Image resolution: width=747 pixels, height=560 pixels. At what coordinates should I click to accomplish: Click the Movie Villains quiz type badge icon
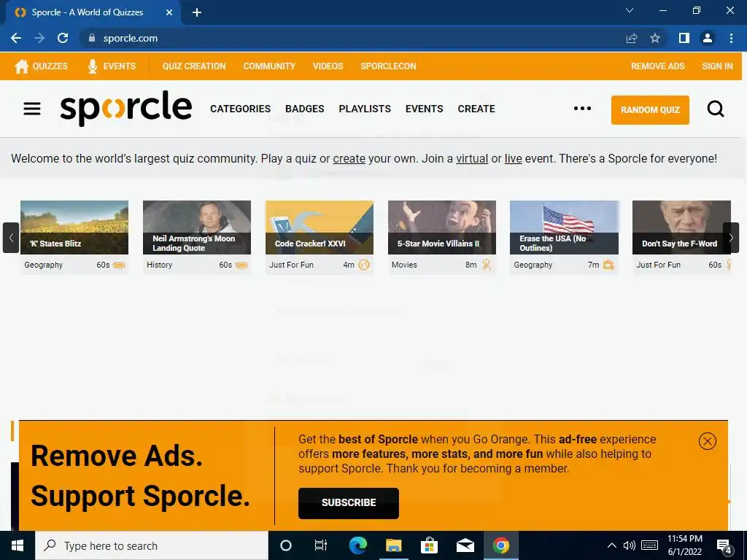click(487, 265)
